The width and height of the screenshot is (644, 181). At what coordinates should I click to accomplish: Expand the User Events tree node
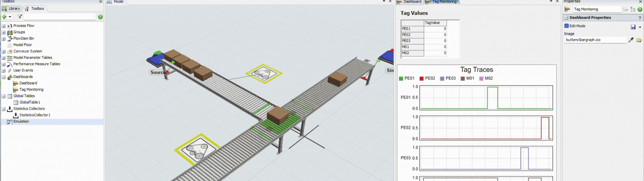click(4, 71)
